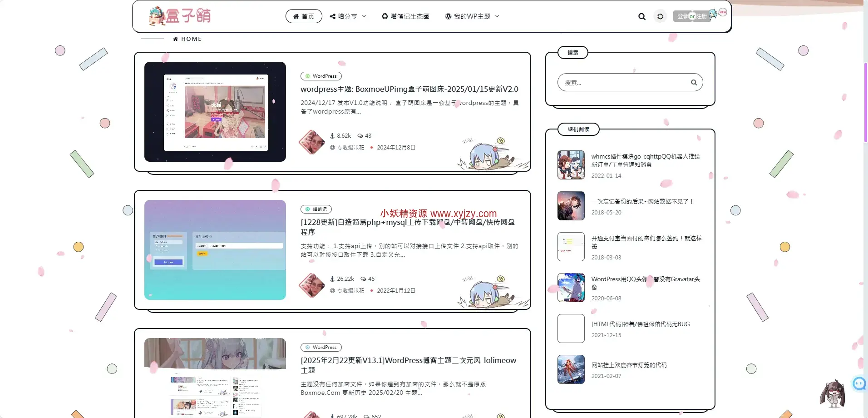Screen dimensions: 868x418
Task: Open the BoxmoeUPimg盒子萌图床 post title
Action: [409, 89]
